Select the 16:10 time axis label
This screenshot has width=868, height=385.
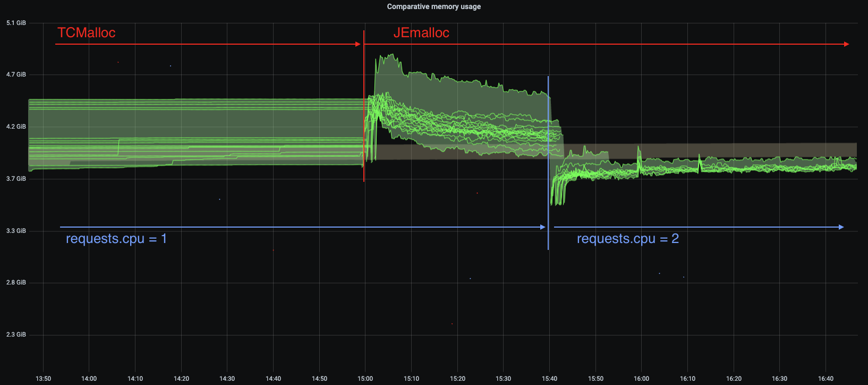click(x=688, y=379)
